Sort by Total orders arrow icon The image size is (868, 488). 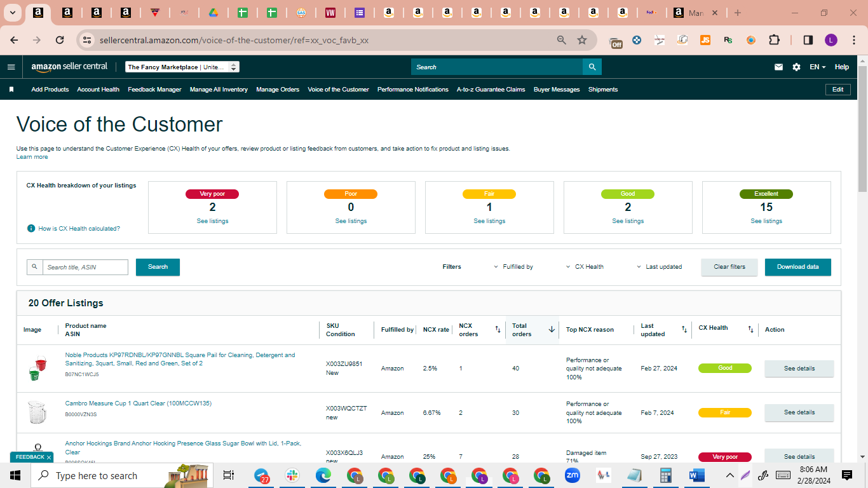point(552,329)
